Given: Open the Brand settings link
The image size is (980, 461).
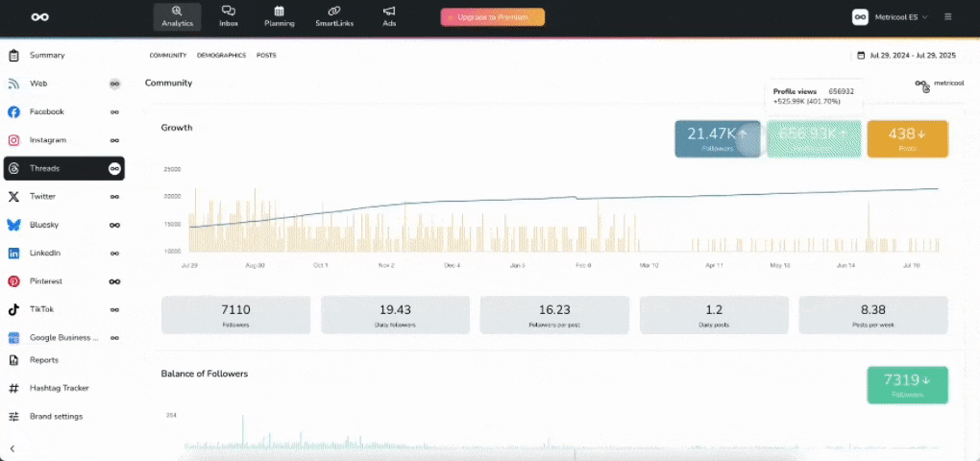Looking at the screenshot, I should (56, 416).
